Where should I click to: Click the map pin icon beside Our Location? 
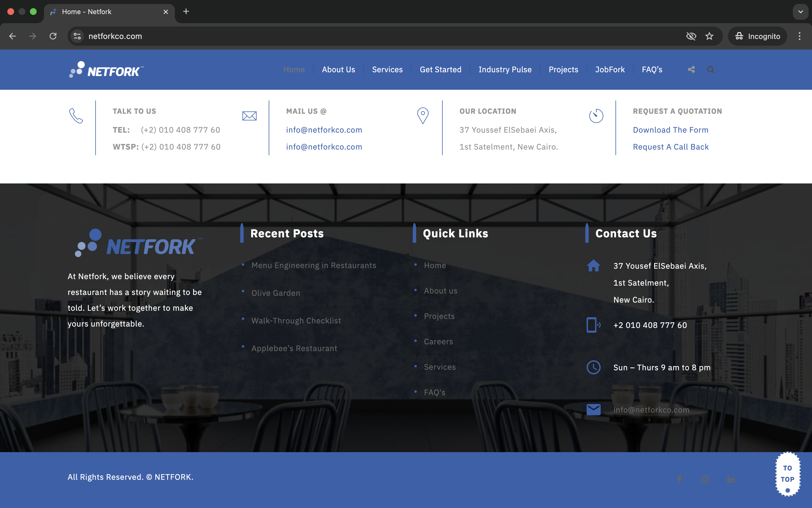[x=423, y=116]
